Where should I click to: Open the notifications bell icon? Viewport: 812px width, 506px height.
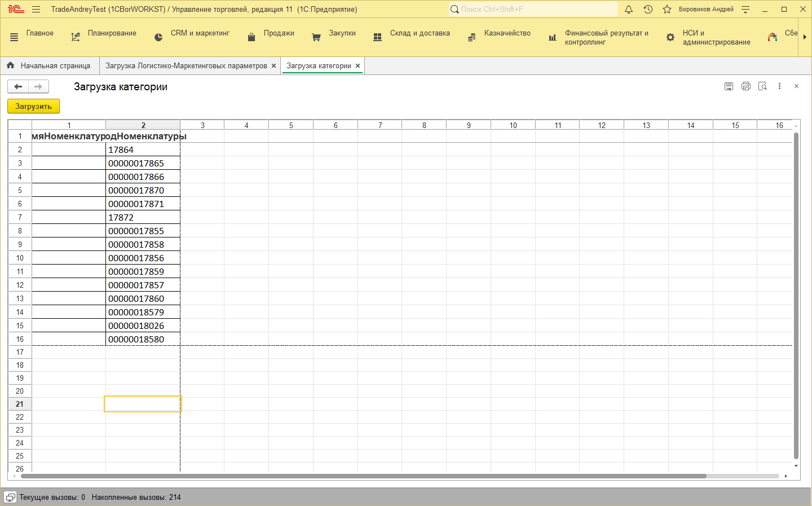(x=629, y=9)
